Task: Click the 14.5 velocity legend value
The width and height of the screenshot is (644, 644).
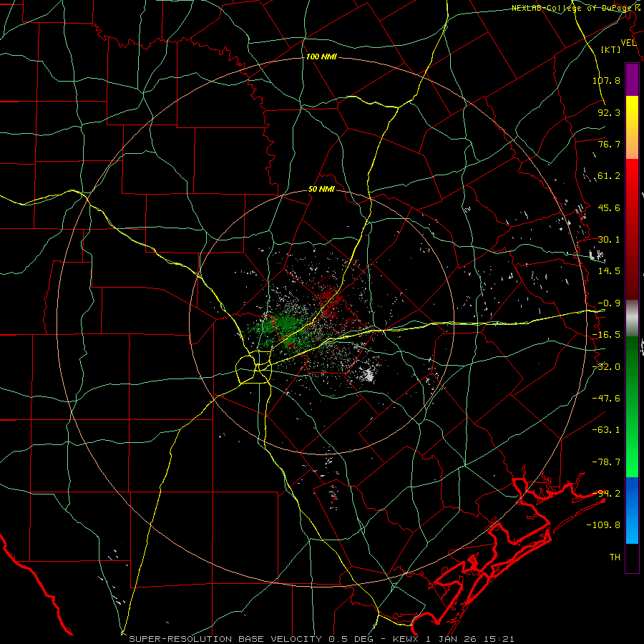Action: 609,271
